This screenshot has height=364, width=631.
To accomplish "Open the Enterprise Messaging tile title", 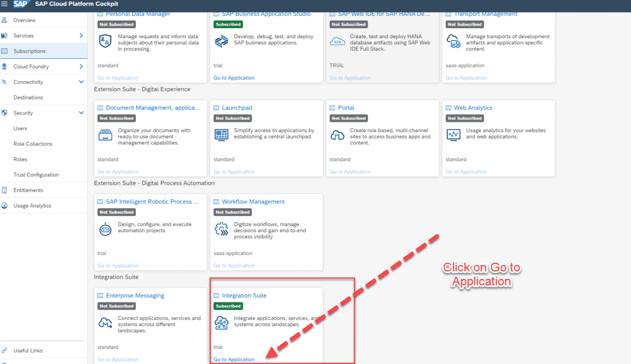I will click(x=135, y=296).
